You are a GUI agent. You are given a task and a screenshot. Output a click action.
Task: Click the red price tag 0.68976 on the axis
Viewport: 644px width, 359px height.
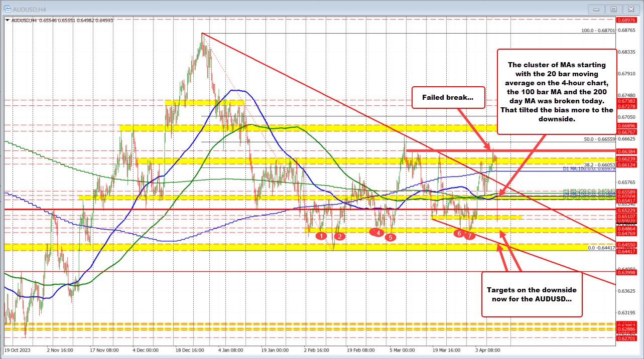pyautogui.click(x=627, y=20)
